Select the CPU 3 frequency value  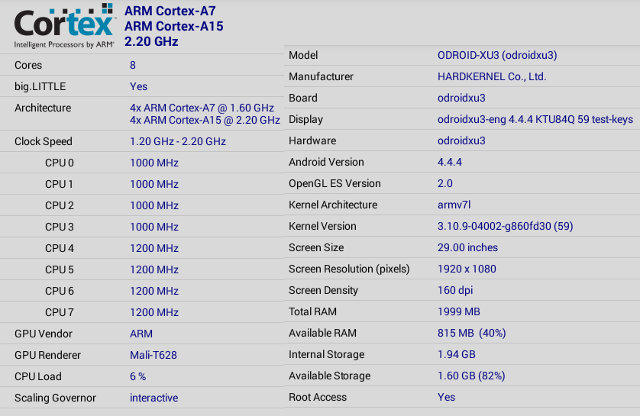point(154,227)
